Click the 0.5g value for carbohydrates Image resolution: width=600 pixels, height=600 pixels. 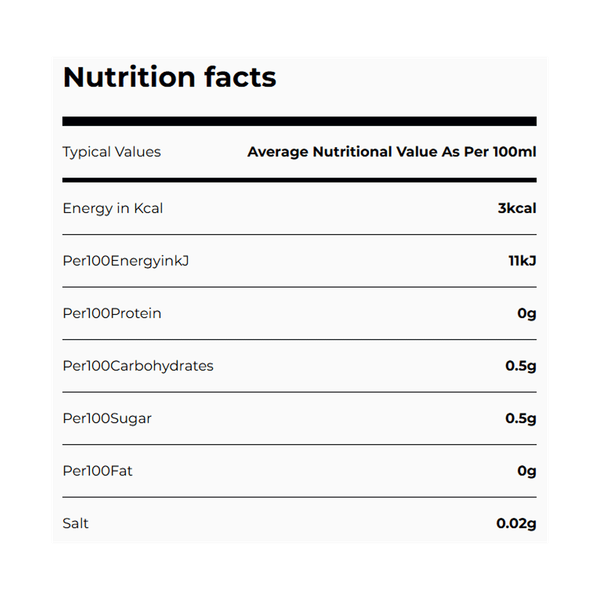click(521, 366)
